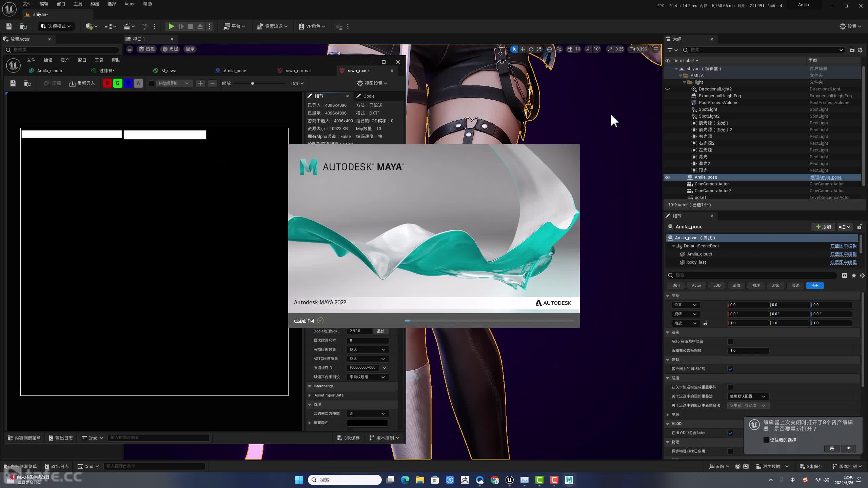
Task: Toggle visibility eye for Amila_pose in outliner
Action: coord(668,177)
